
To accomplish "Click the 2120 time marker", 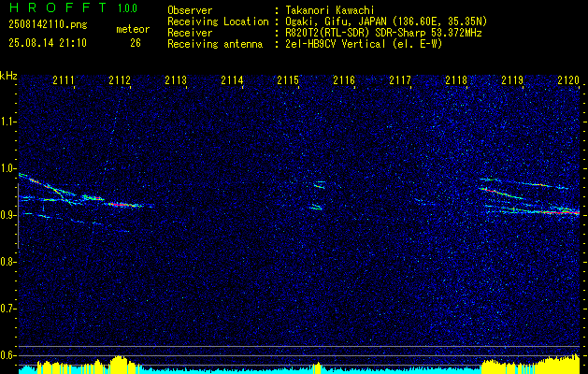I will click(x=568, y=80).
